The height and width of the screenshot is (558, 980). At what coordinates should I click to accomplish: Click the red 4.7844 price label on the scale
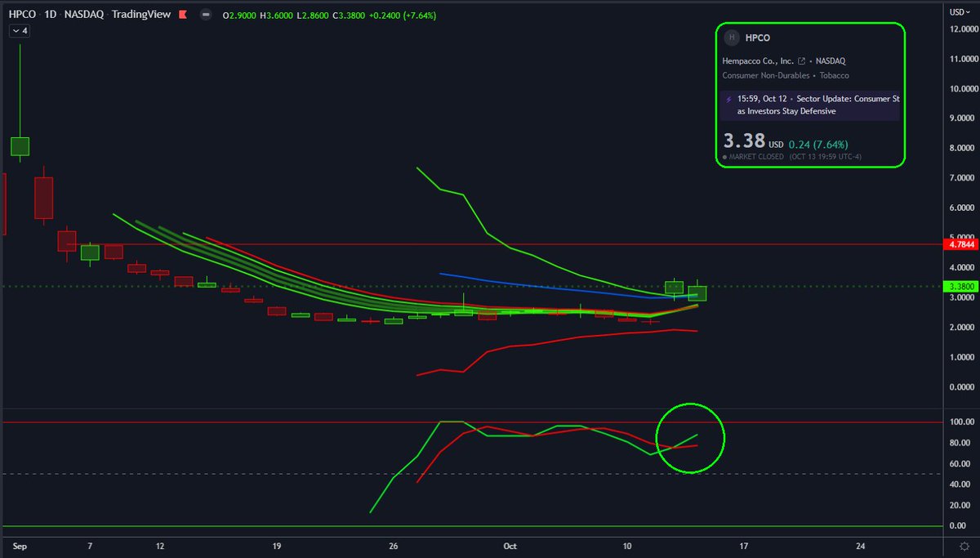click(961, 244)
